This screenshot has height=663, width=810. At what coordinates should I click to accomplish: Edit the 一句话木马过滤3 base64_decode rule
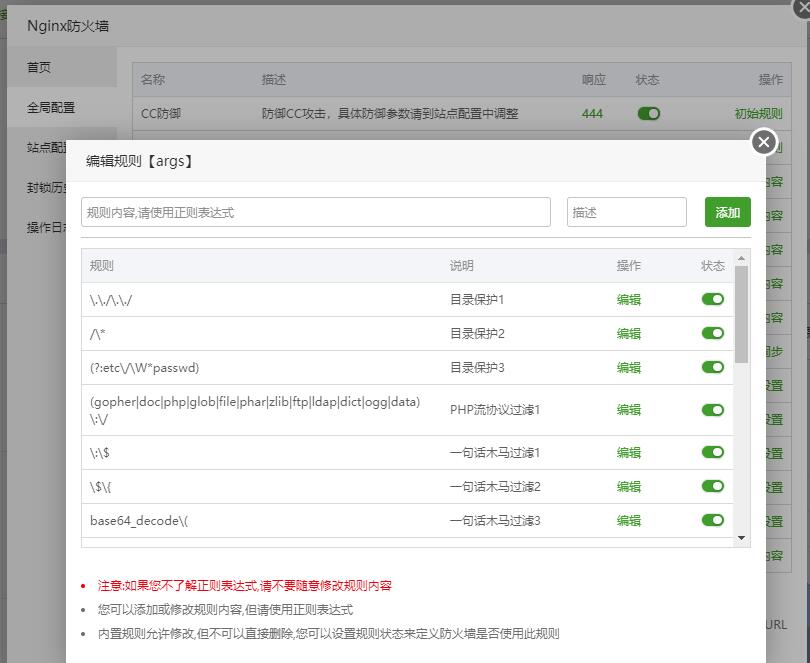629,521
